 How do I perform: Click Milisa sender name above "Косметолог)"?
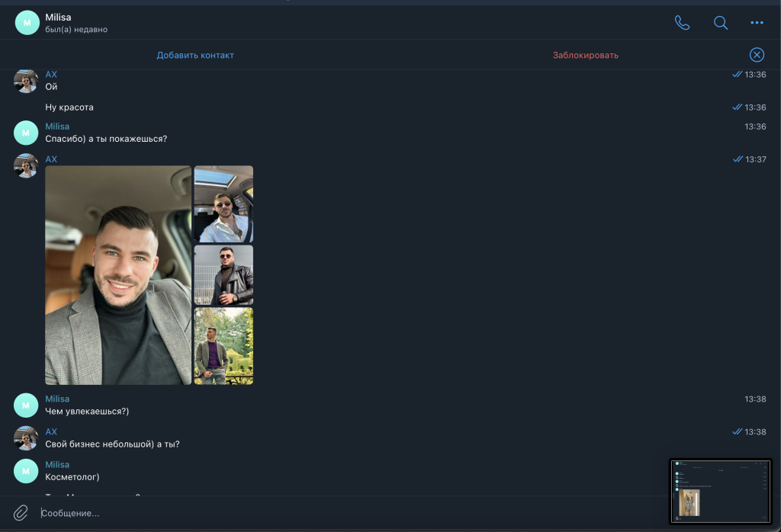click(x=57, y=464)
